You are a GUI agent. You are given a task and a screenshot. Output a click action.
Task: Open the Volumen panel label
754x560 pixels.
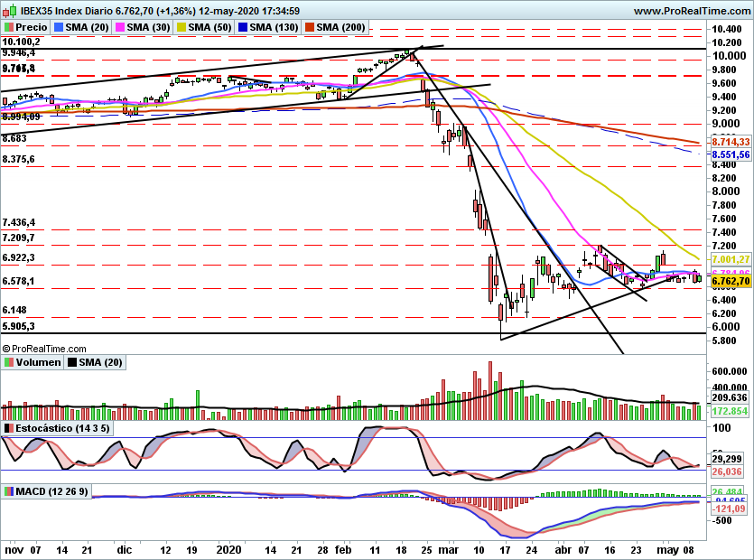tap(38, 362)
